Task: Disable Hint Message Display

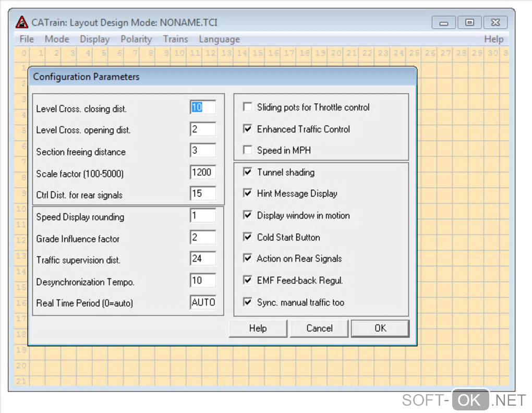Action: pos(248,193)
